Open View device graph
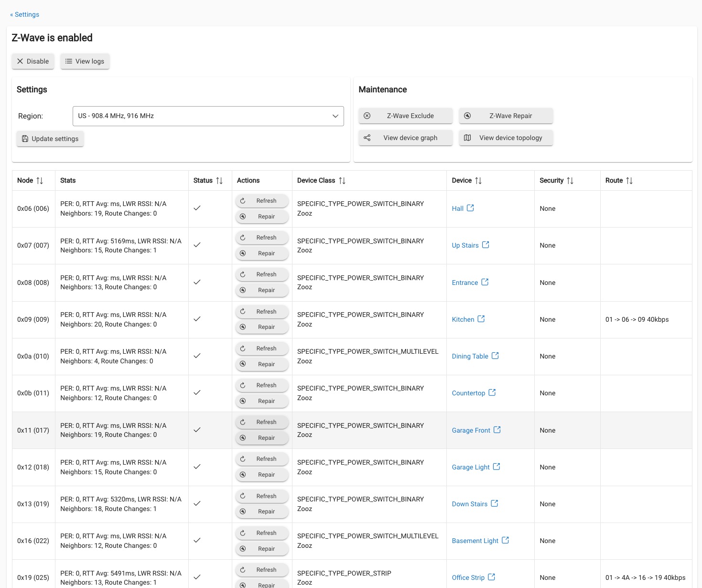 (x=406, y=138)
